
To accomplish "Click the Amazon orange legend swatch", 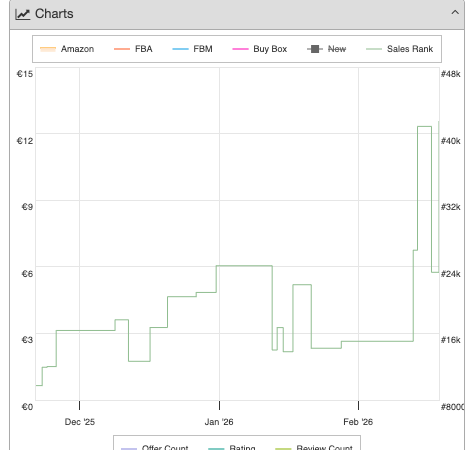I will tap(48, 49).
